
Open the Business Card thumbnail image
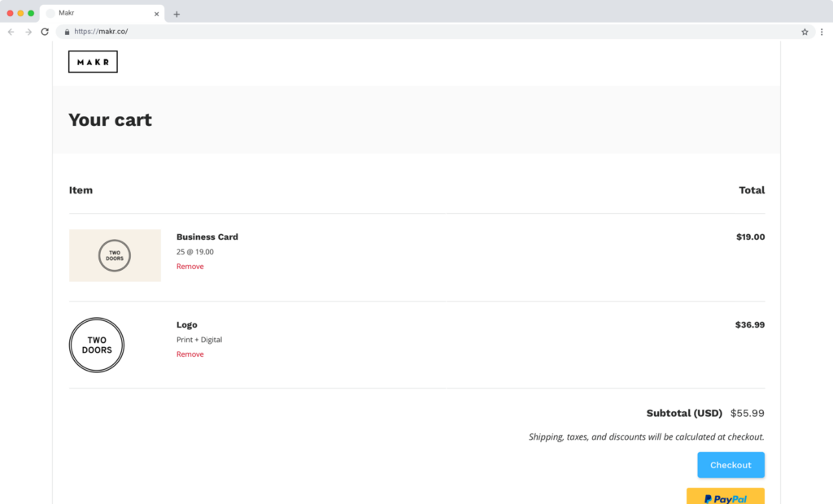(115, 255)
